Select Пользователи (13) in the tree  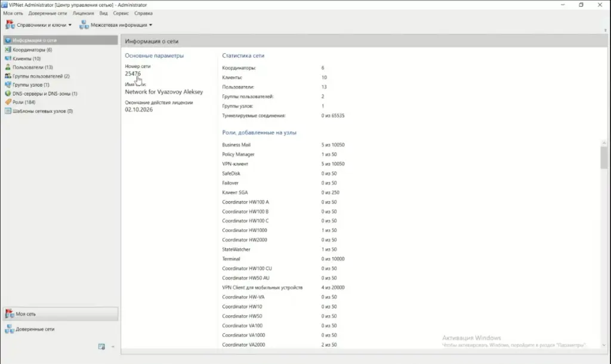tap(33, 67)
